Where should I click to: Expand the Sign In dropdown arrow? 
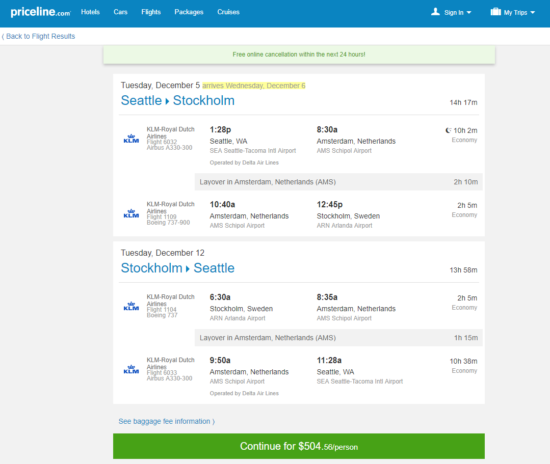(x=469, y=13)
